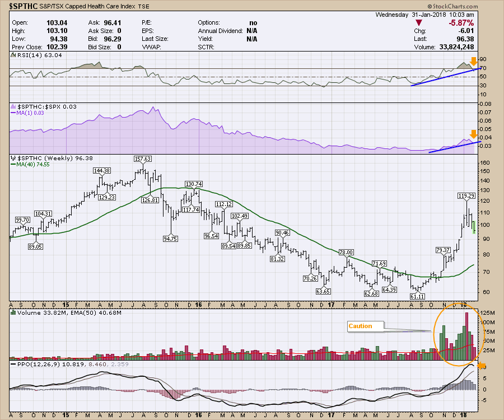This screenshot has height=420, width=504.
Task: Click the 90.46 price label
Action: [x=282, y=233]
